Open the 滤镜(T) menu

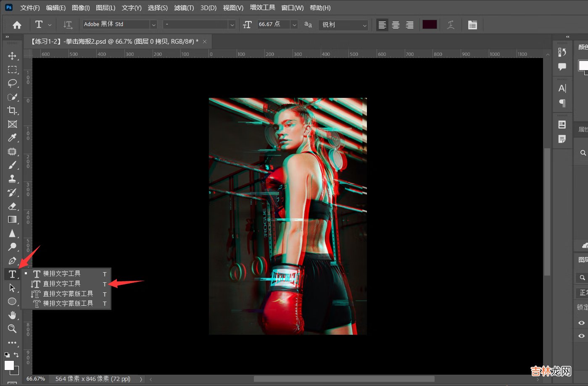pyautogui.click(x=184, y=8)
